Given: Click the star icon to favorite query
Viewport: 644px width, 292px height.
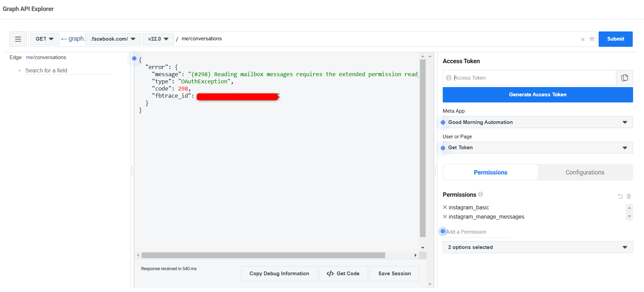Looking at the screenshot, I should point(592,39).
